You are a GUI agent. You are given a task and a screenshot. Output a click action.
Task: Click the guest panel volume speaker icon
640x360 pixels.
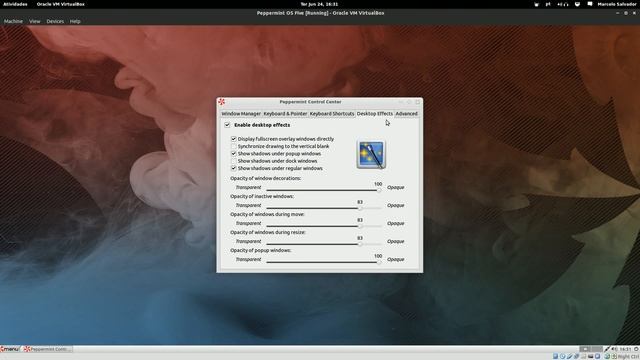[614, 349]
